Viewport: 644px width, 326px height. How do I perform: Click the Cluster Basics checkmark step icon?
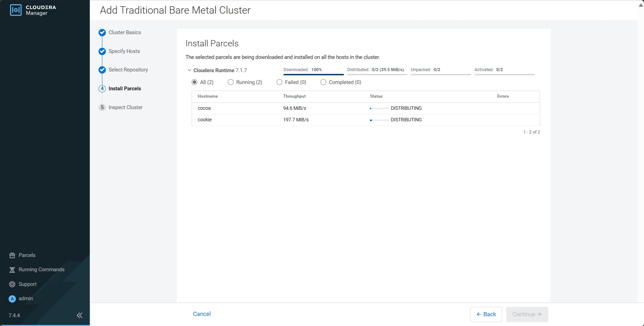(x=102, y=32)
